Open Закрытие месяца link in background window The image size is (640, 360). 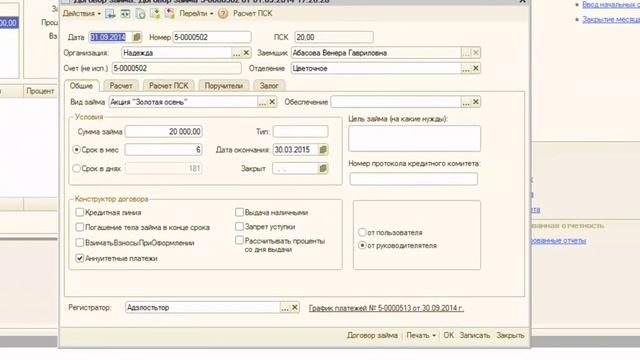tap(611, 19)
